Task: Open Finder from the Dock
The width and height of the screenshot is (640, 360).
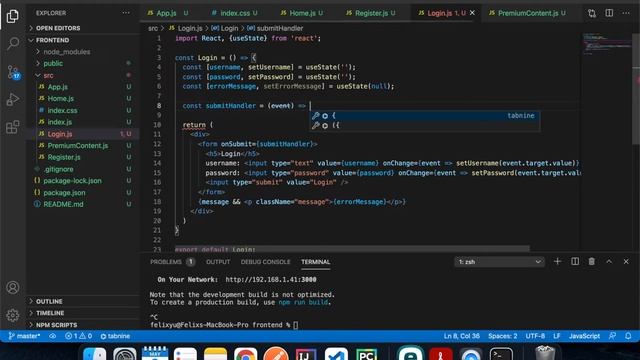Action: (x=94, y=353)
